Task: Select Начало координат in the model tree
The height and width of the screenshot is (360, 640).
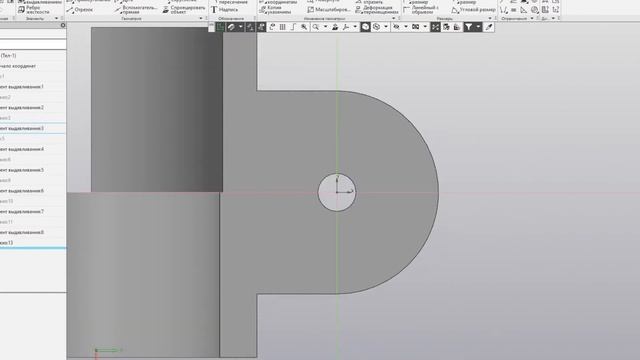Action: click(x=18, y=66)
